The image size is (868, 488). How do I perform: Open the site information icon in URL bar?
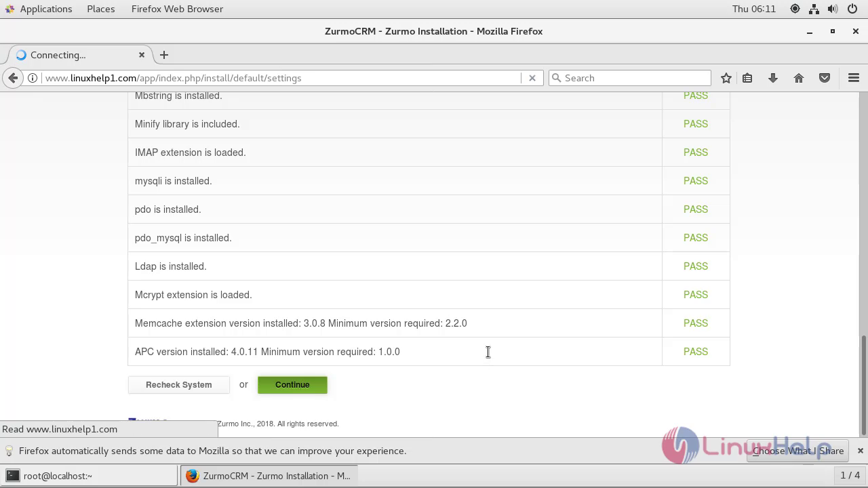(33, 78)
